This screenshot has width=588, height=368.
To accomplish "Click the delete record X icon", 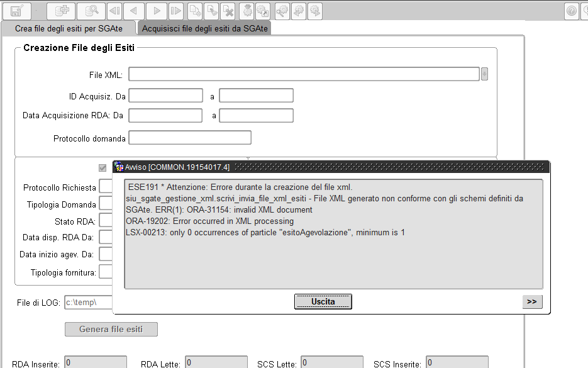I will pos(228,11).
